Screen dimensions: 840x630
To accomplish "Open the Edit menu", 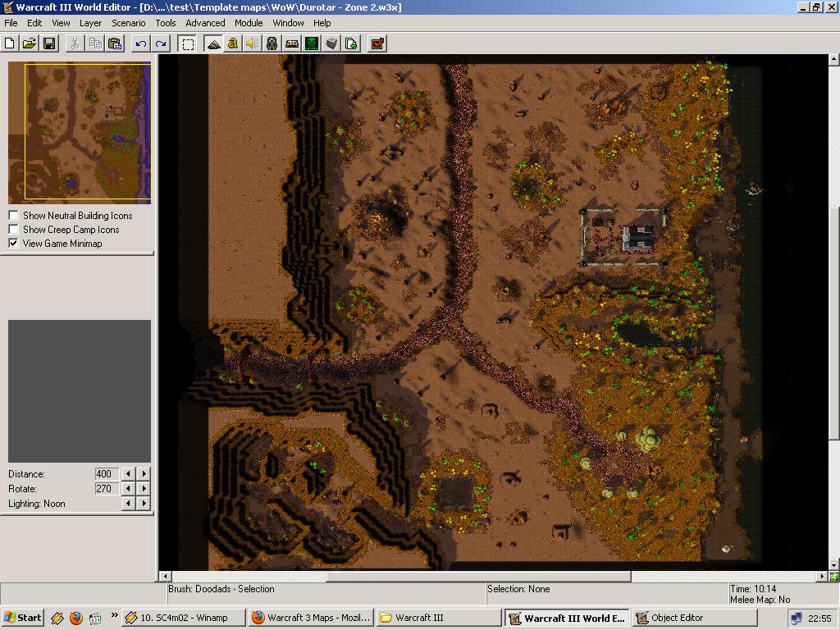I will click(34, 23).
